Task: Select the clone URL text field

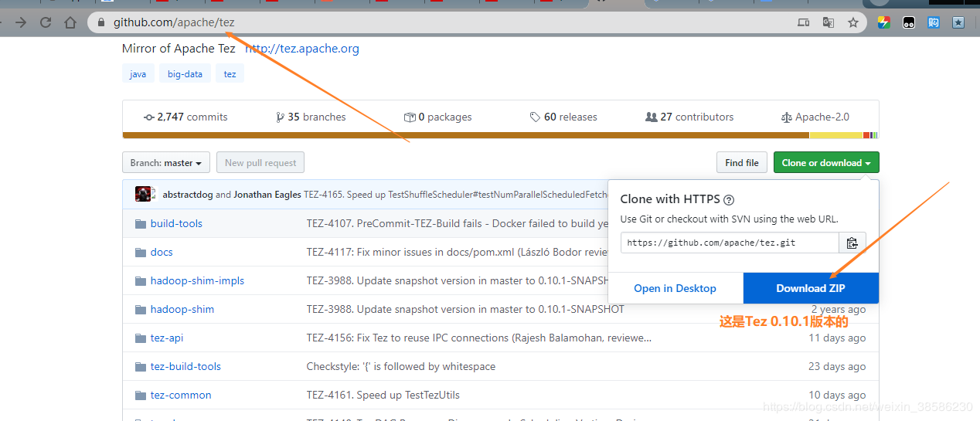Action: [x=730, y=243]
